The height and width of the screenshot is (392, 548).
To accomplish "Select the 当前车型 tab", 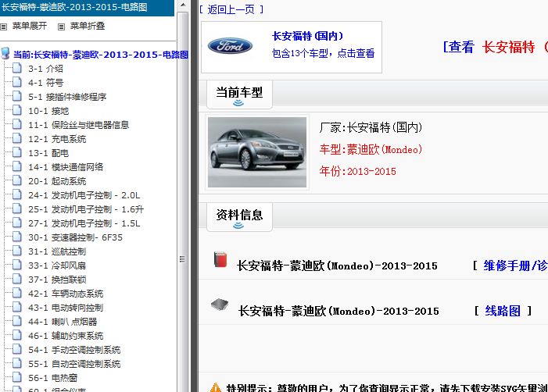I will click(239, 94).
